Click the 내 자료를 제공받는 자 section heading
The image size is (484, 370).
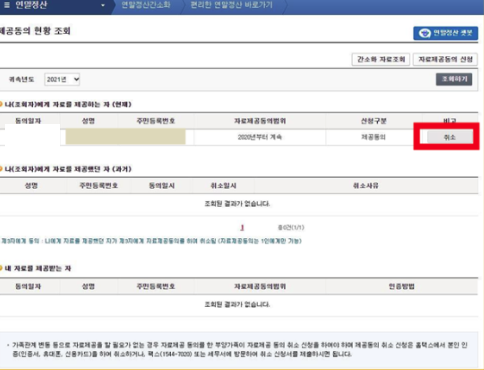coord(38,268)
